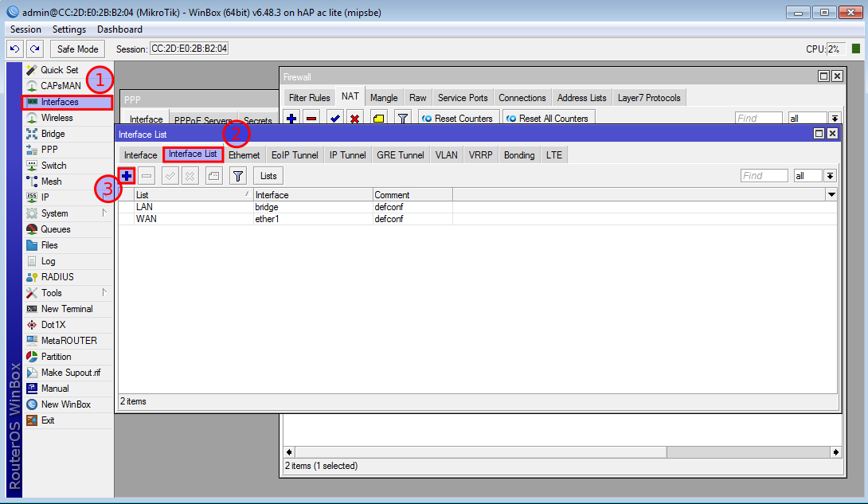Select the LAN bridge row
This screenshot has width=868, height=504.
[x=478, y=207]
